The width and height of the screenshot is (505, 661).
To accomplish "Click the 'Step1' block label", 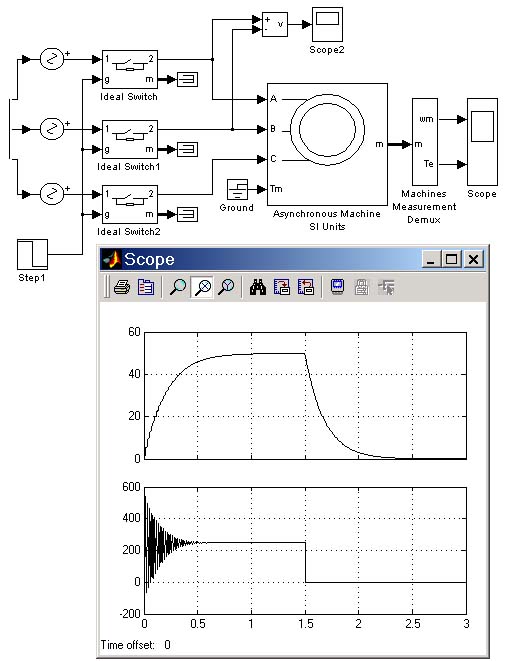I will click(x=32, y=278).
